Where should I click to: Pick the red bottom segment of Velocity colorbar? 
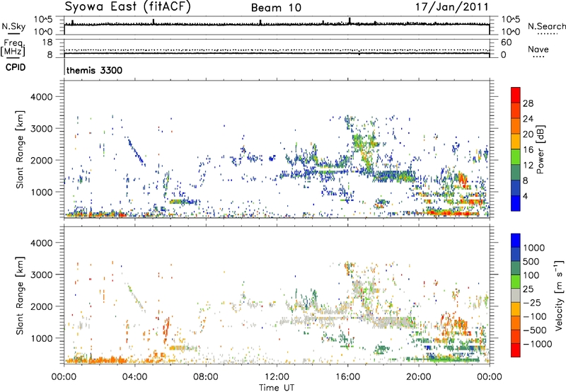click(516, 350)
